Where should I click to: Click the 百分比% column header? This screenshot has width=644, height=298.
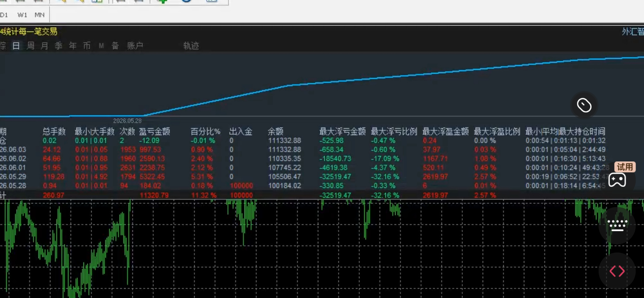tap(205, 131)
